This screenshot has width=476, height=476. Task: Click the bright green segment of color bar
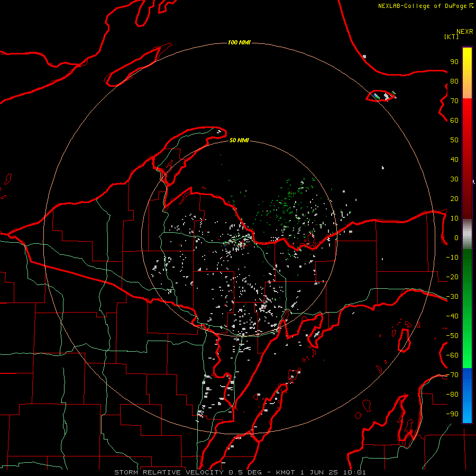point(467,308)
